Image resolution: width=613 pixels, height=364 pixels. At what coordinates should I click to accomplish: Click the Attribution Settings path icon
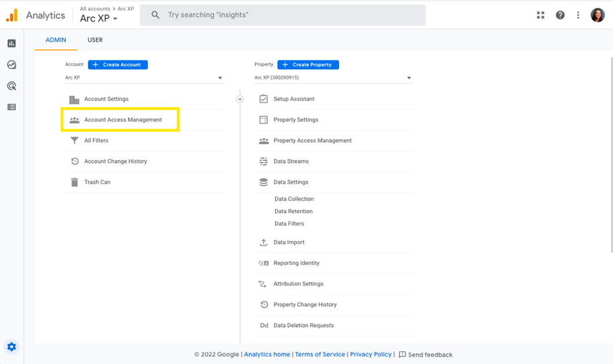pyautogui.click(x=262, y=284)
